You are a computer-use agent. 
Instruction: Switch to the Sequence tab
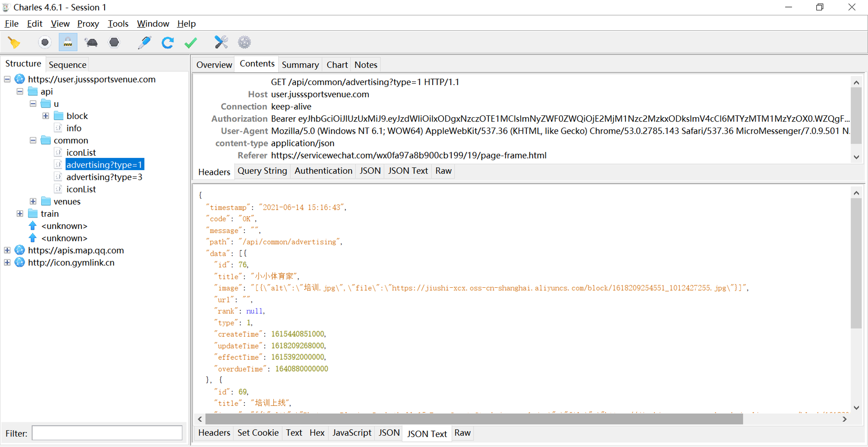click(67, 65)
